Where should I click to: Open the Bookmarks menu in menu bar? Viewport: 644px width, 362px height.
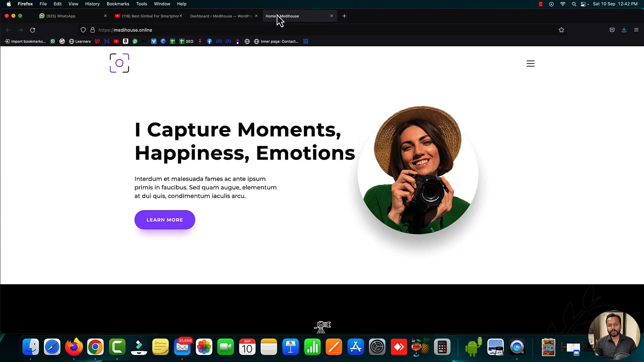coord(118,4)
